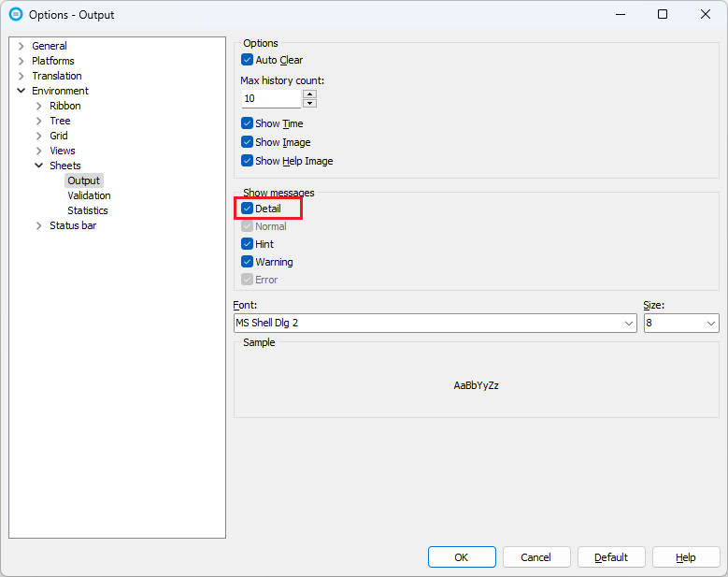Collapse the Sheets subnode
The image size is (728, 577).
(x=39, y=166)
